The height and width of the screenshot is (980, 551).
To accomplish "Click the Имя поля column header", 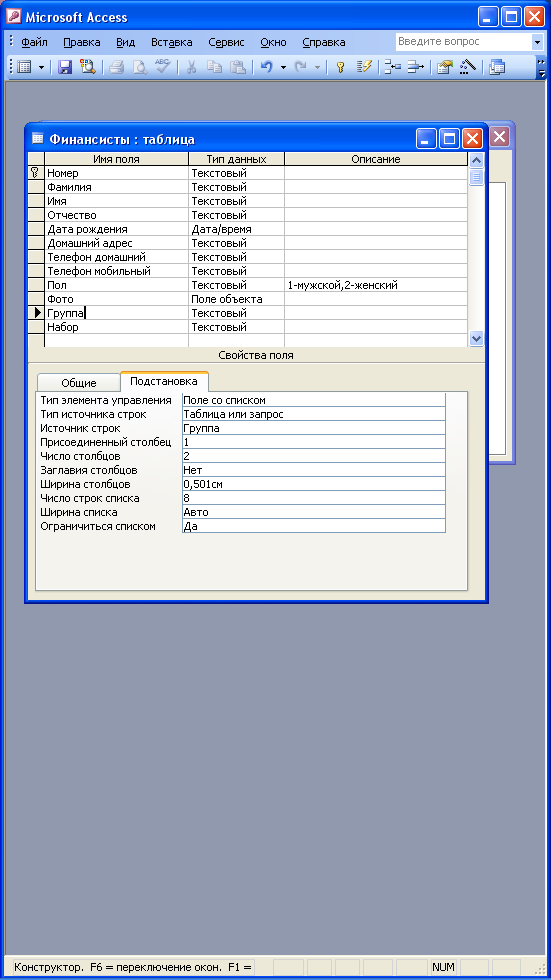I will (x=116, y=159).
